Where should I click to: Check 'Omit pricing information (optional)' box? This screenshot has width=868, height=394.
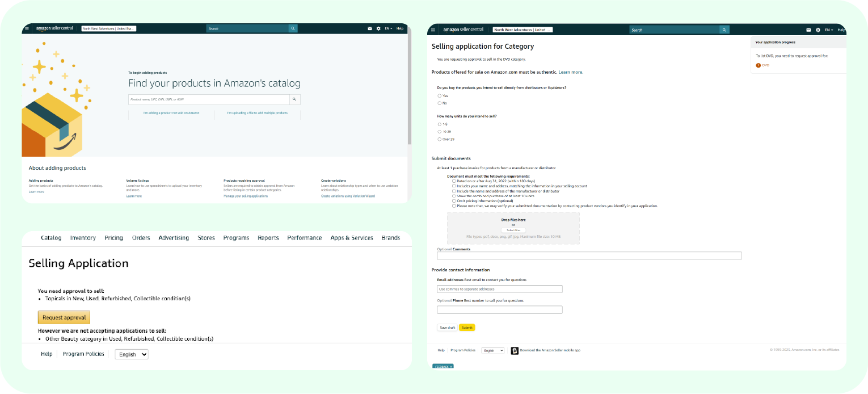[454, 201]
